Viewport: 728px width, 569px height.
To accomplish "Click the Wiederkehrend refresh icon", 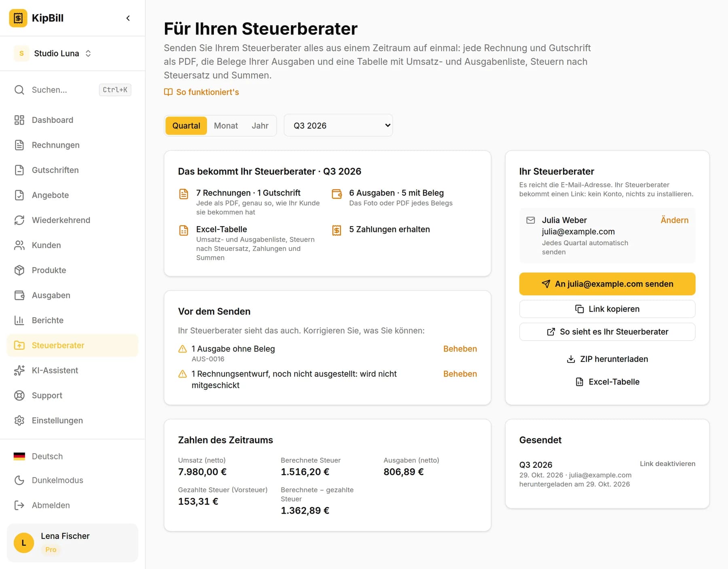I will [x=19, y=220].
